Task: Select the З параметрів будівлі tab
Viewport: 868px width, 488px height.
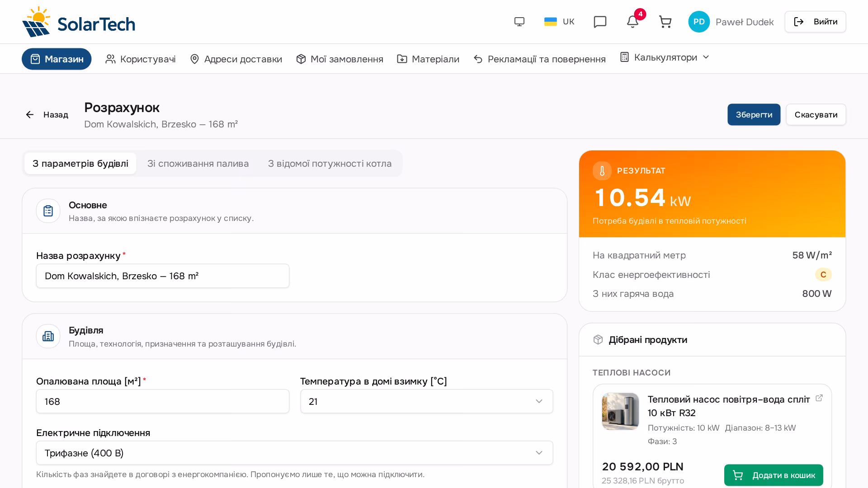Action: point(80,164)
